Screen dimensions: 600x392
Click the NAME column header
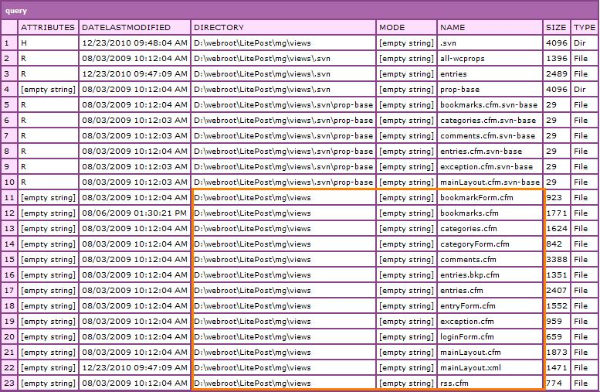point(490,27)
